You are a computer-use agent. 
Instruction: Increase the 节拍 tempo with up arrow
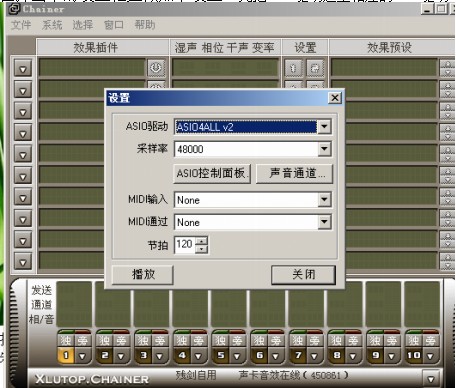201,241
